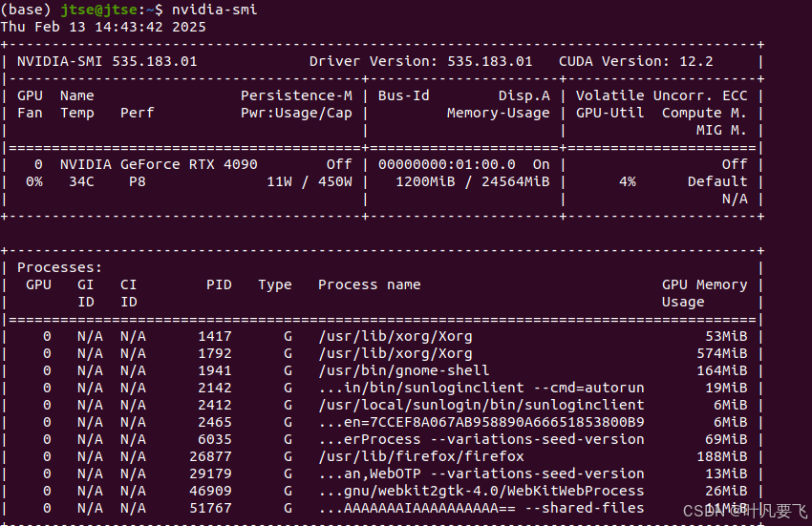812x526 pixels.
Task: Click the 164MiB memory usage value
Action: click(x=722, y=370)
